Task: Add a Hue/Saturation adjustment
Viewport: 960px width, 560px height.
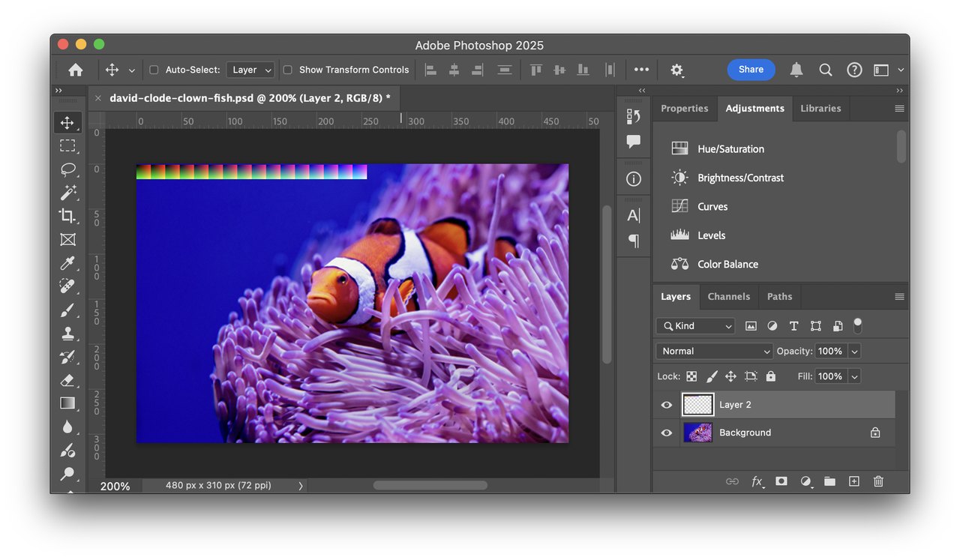Action: pos(718,148)
